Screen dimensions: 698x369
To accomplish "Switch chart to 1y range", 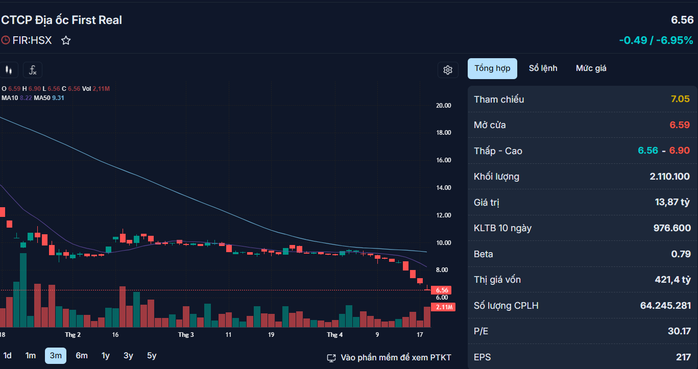I will (x=106, y=356).
